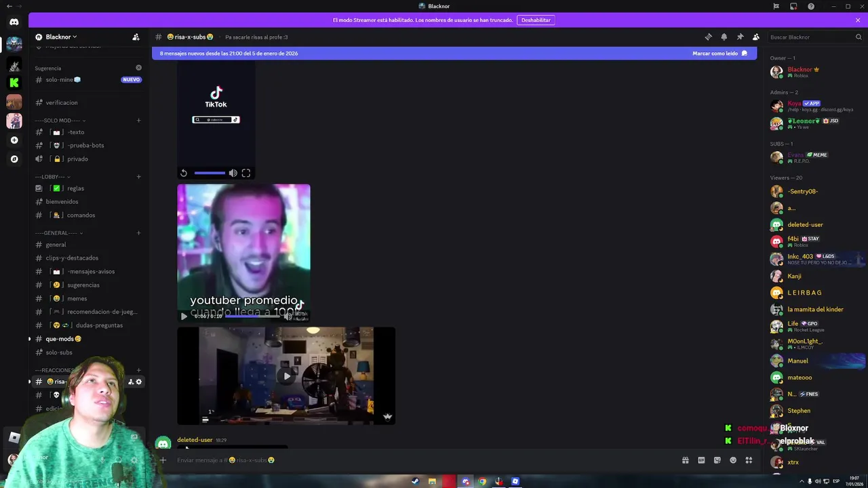Open prueba-bots channel
868x488 pixels.
(88, 145)
